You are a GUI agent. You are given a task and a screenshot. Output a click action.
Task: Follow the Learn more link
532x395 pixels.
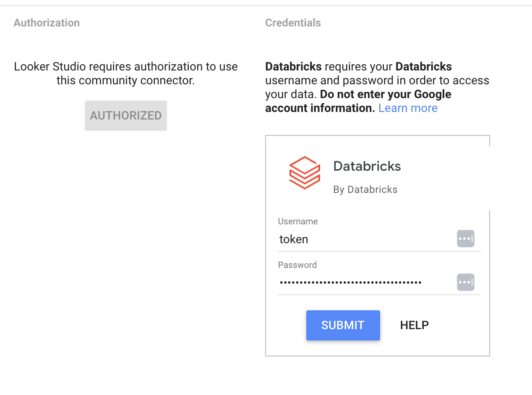tap(408, 108)
